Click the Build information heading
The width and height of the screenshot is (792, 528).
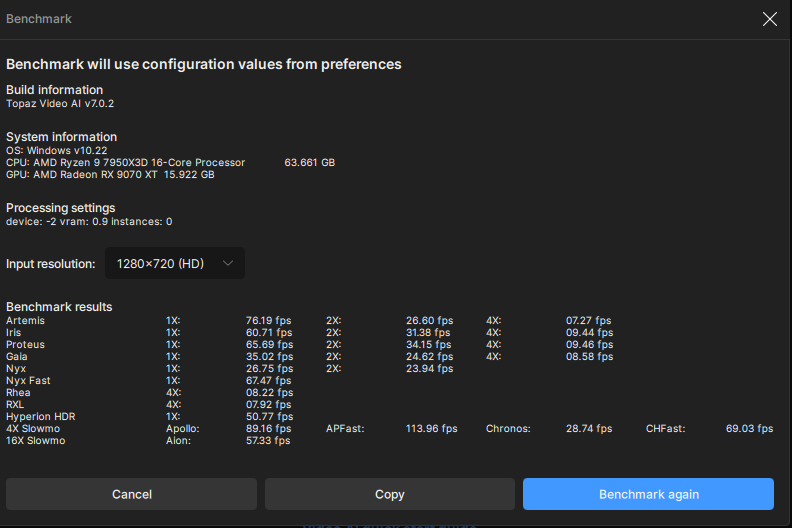click(x=54, y=90)
